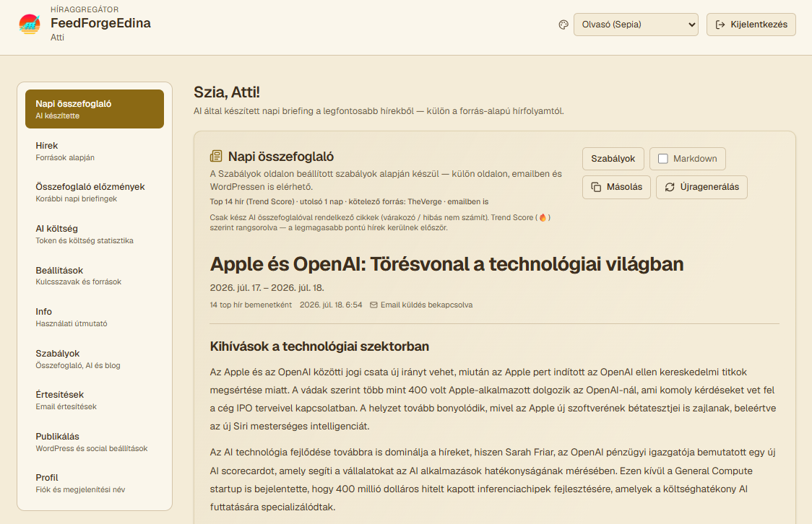Screen dimensions: 812x524
Task: Open the Napi összefoglaló sidebar item
Action: point(95,109)
